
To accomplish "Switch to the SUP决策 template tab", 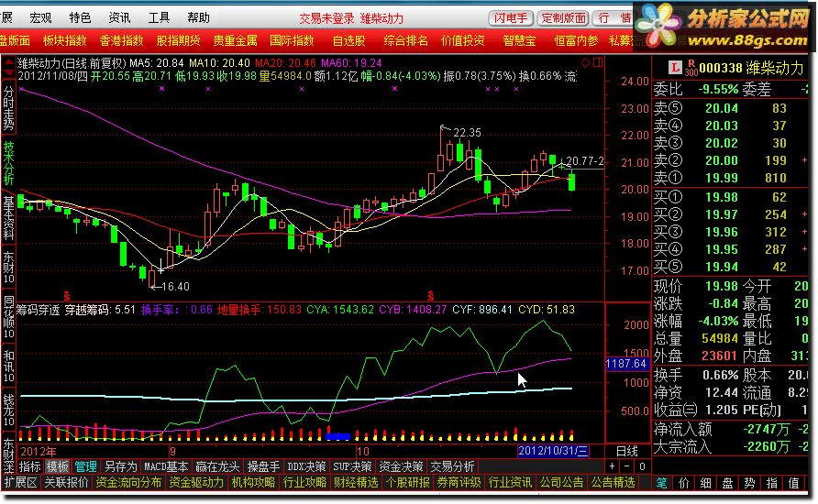I will 353,466.
